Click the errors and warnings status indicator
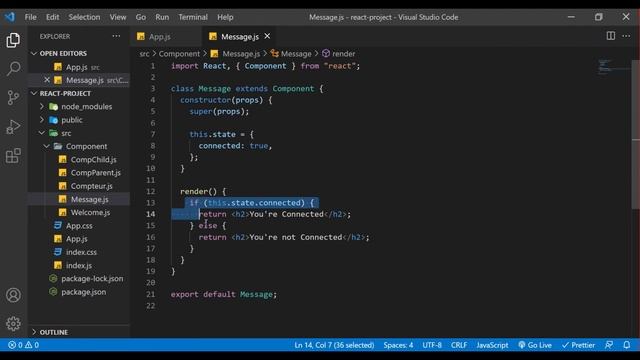The width and height of the screenshot is (640, 360). [x=24, y=345]
